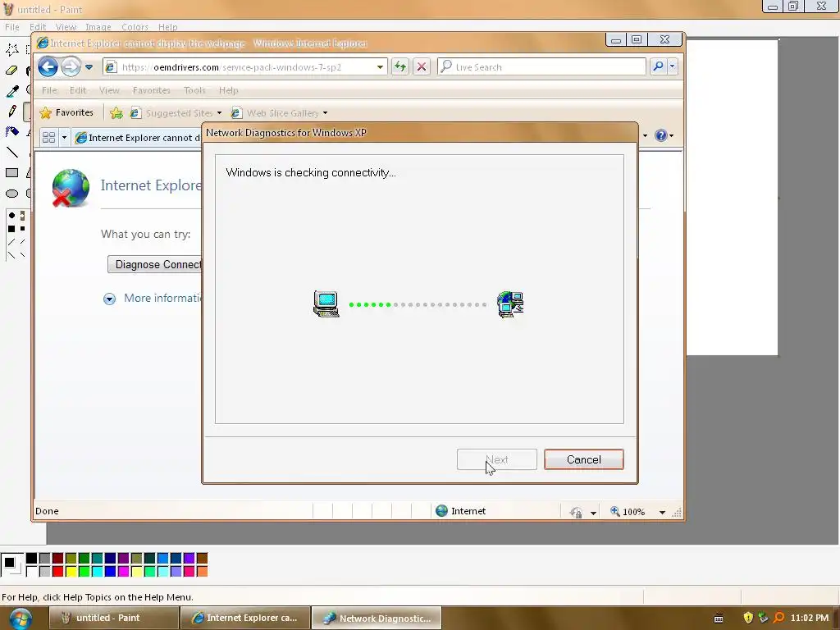
Task: Select the Line tool in Paint
Action: coord(11,152)
